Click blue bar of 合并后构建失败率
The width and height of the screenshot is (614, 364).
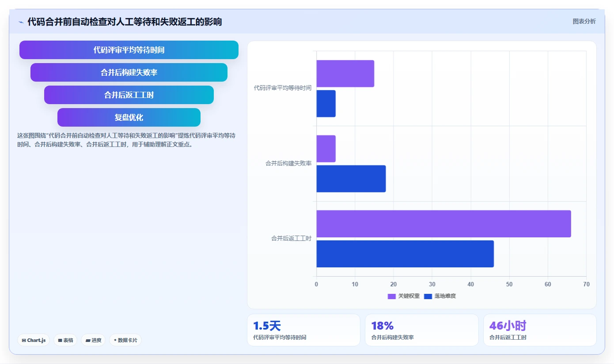coord(351,179)
